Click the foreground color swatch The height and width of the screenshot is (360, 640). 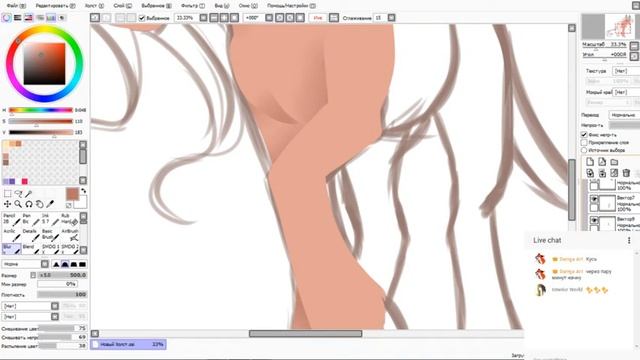point(72,194)
